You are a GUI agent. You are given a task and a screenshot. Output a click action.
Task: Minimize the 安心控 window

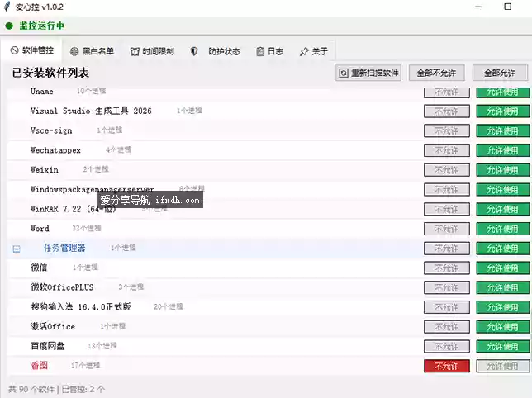coord(478,7)
